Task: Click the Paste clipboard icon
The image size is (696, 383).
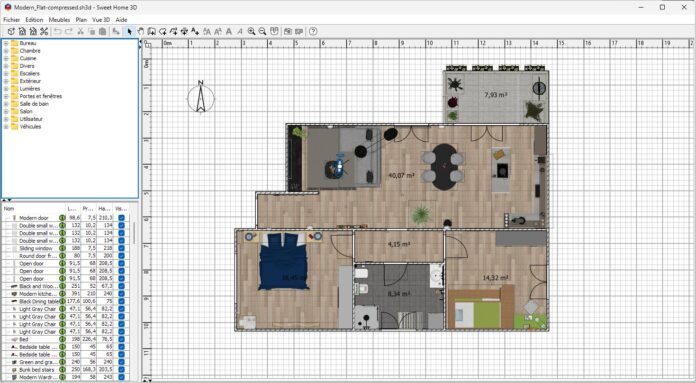Action: click(103, 31)
